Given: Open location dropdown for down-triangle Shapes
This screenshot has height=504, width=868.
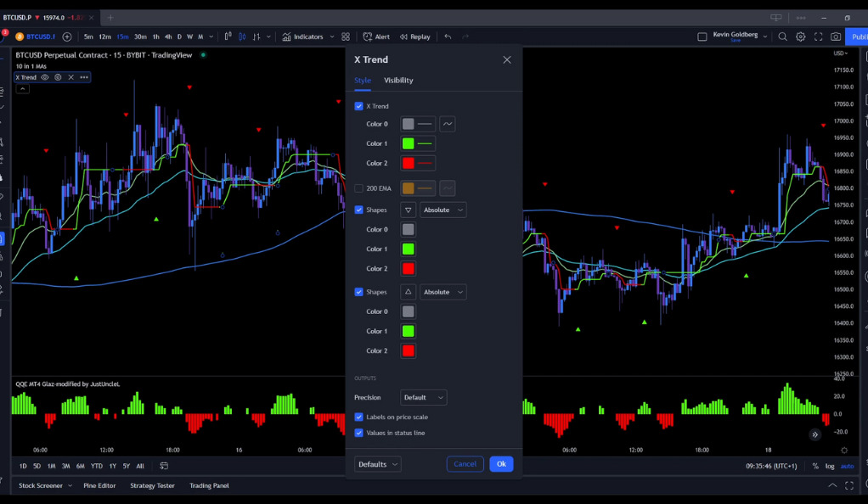Looking at the screenshot, I should (442, 210).
